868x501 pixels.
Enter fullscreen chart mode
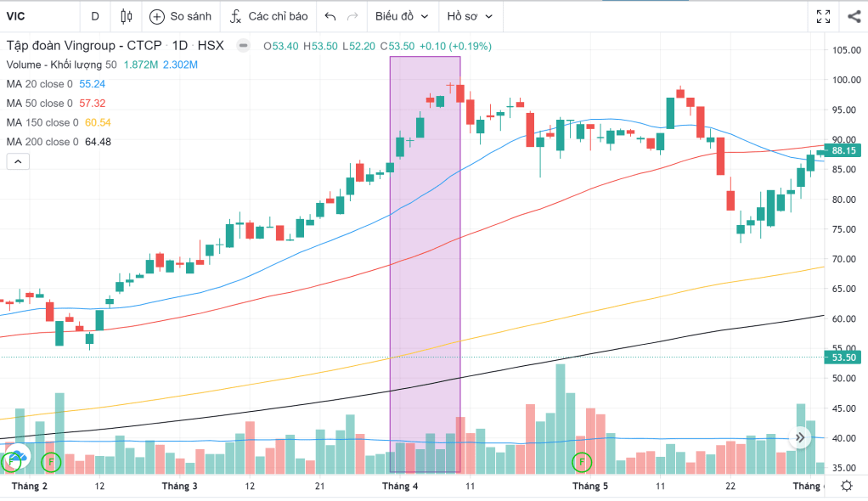823,16
